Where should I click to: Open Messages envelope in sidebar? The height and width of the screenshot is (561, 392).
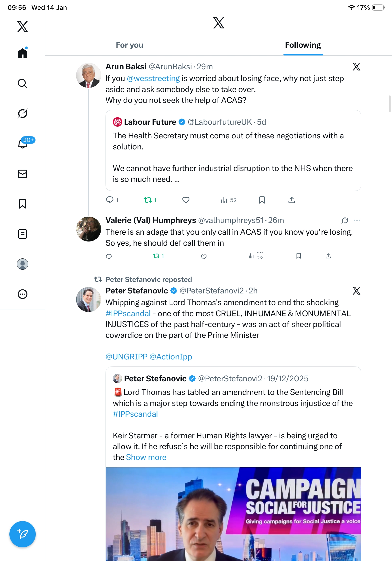tap(22, 174)
